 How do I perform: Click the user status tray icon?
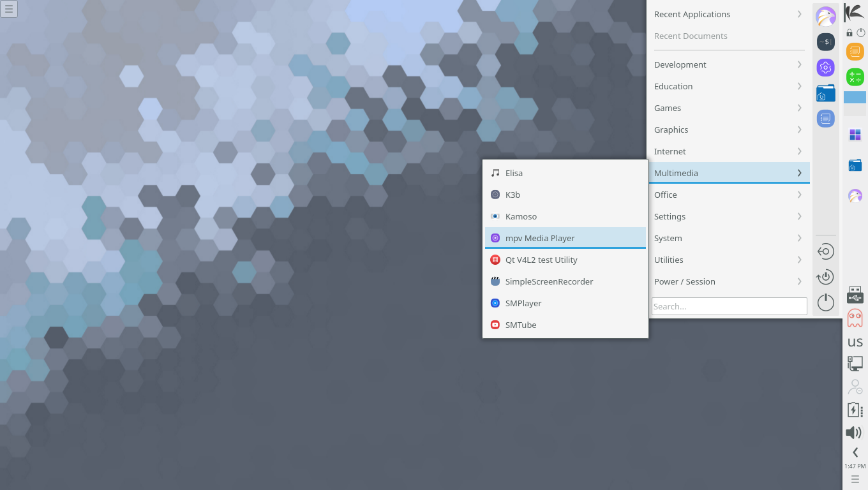855,387
